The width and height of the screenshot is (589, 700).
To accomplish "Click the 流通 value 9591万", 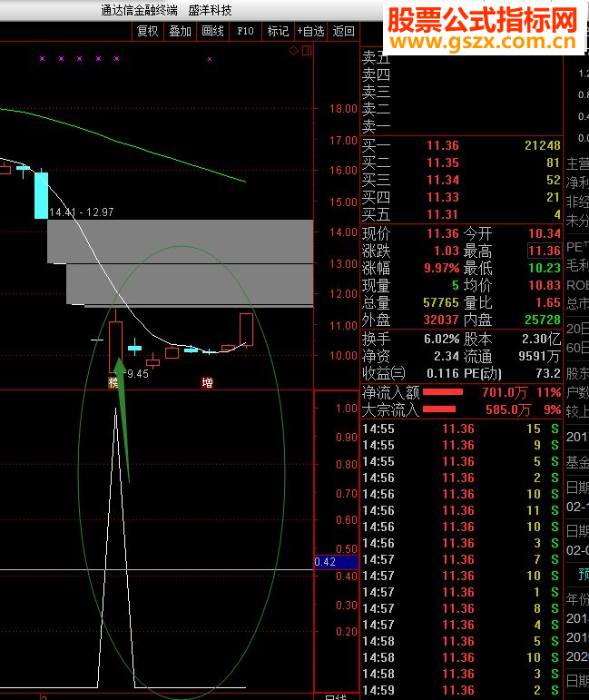I will 539,356.
